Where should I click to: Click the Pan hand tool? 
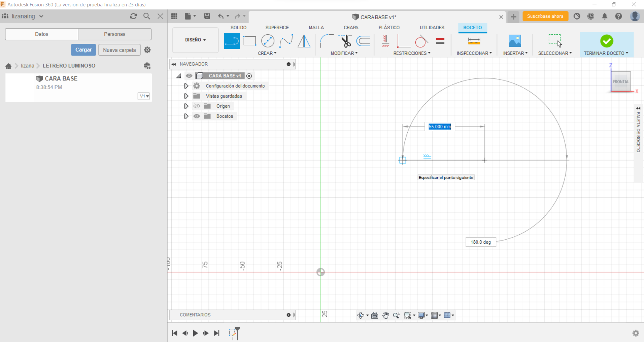coord(385,315)
